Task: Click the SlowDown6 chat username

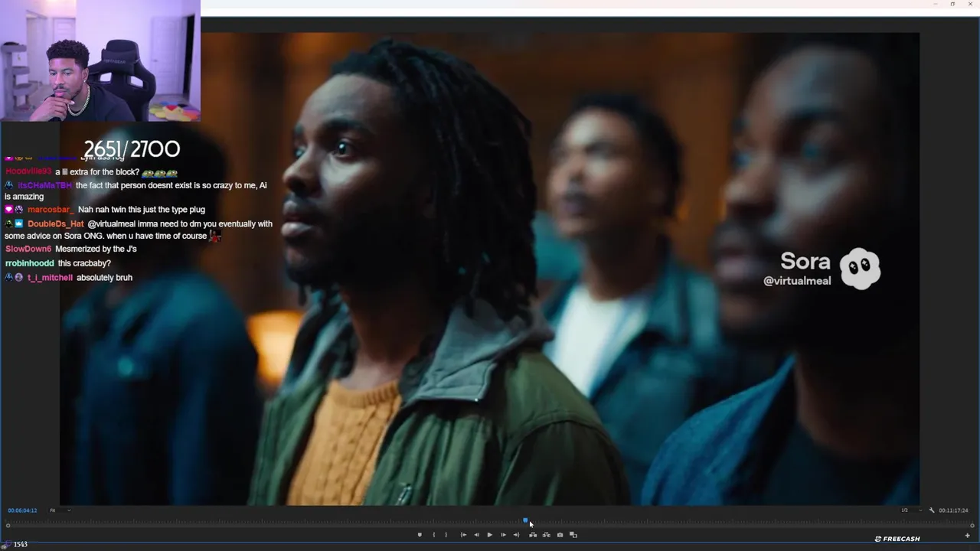Action: coord(28,249)
